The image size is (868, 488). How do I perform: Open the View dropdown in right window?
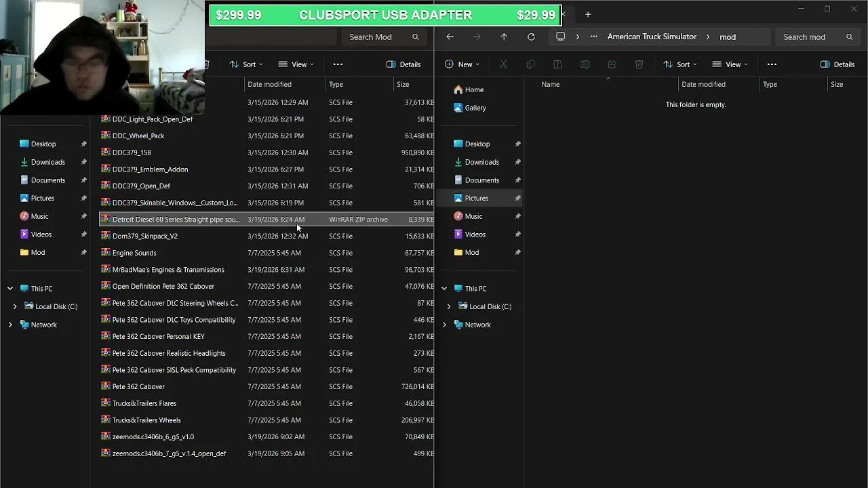[x=730, y=64]
